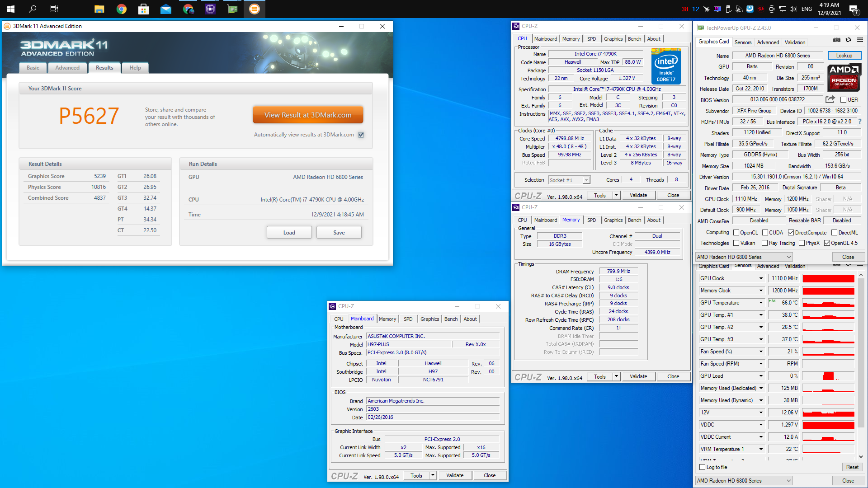868x488 pixels.
Task: Click Validate in the CPU-Z Mainboard window
Action: click(454, 475)
